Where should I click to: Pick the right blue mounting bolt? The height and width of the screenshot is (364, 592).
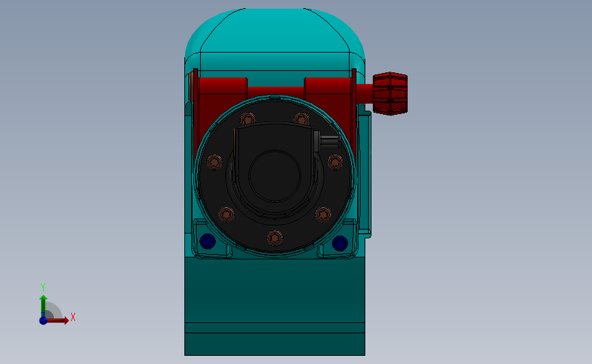tap(340, 243)
